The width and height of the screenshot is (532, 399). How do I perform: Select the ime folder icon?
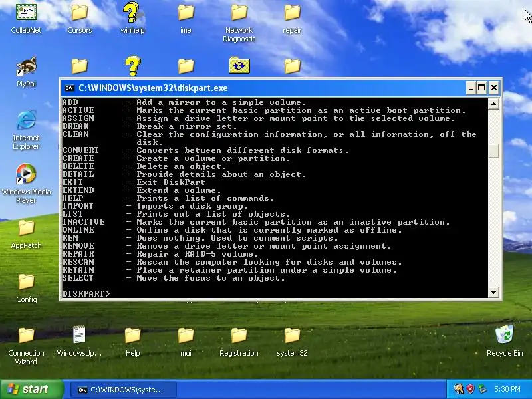click(186, 18)
